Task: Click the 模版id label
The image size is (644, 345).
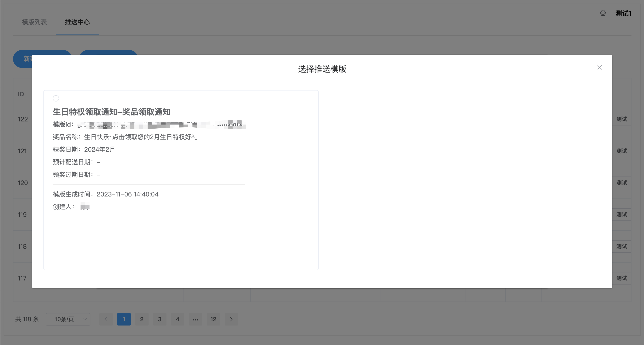Action: tap(63, 124)
